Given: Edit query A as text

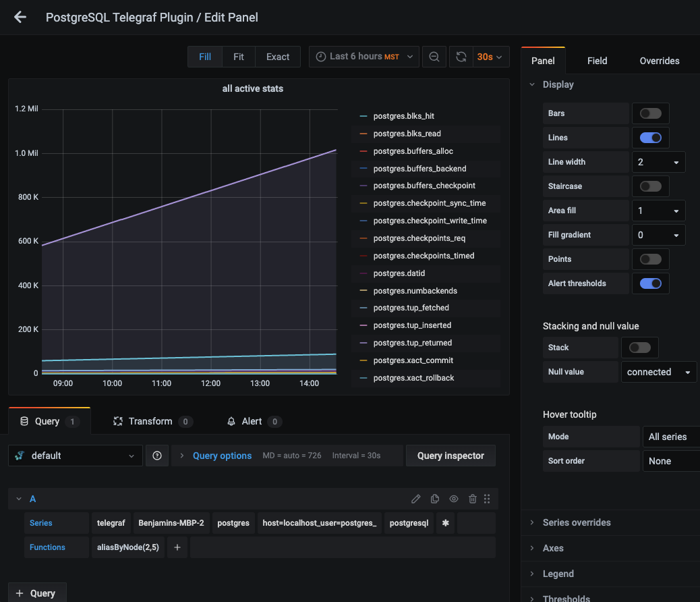Looking at the screenshot, I should (415, 499).
